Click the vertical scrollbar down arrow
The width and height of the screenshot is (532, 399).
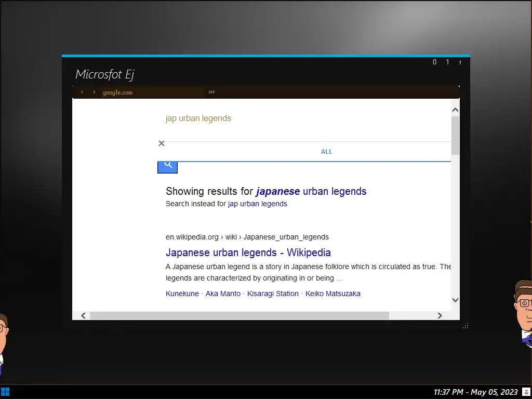coord(455,300)
